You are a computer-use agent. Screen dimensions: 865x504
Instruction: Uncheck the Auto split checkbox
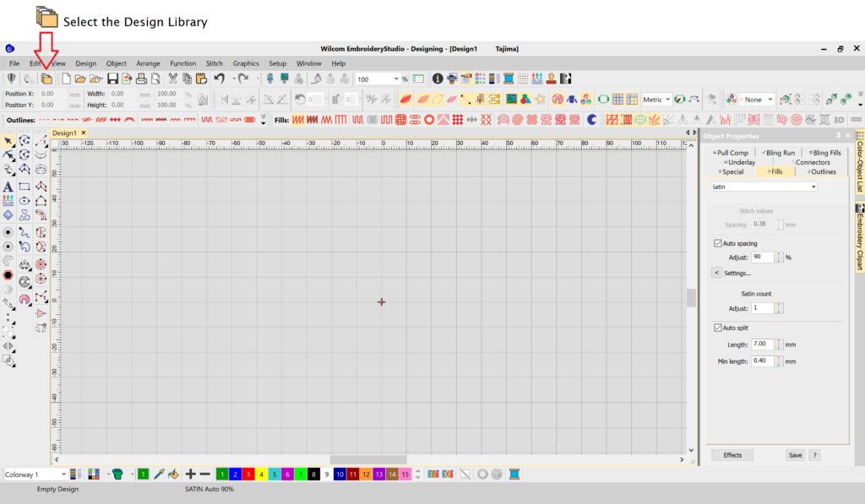pyautogui.click(x=718, y=328)
